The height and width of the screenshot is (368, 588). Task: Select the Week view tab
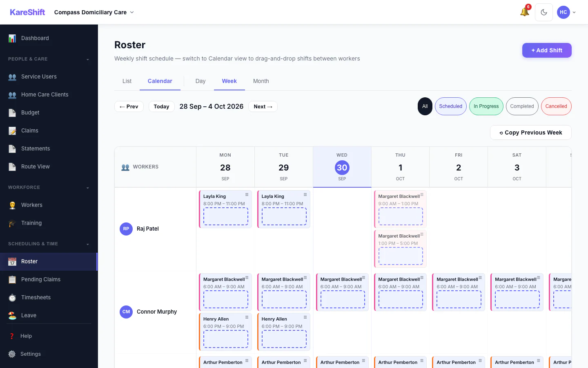click(229, 81)
